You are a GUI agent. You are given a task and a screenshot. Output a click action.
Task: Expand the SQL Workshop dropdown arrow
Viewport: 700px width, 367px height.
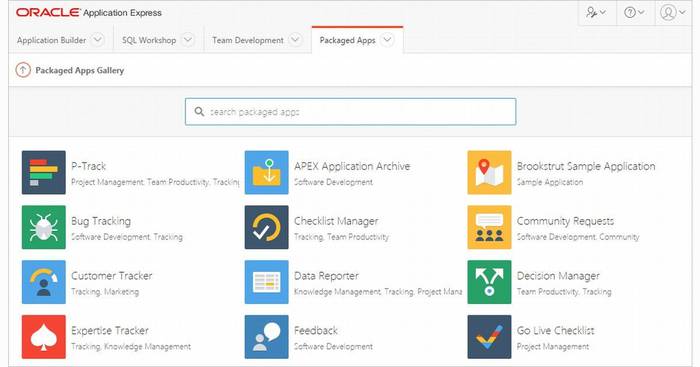coord(188,40)
